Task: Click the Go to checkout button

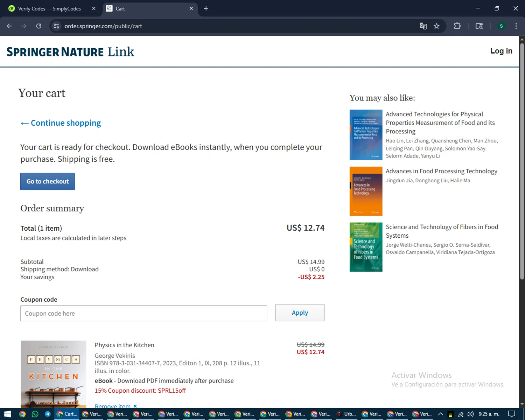Action: click(x=48, y=181)
